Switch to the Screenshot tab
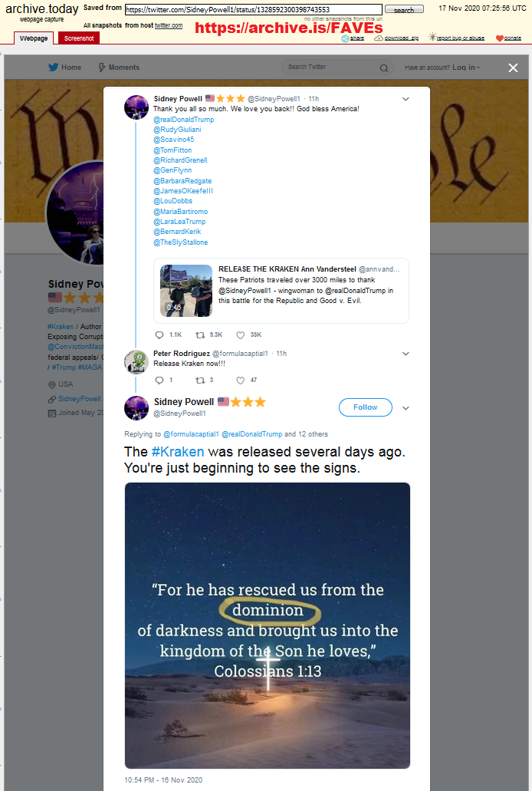 pyautogui.click(x=79, y=38)
